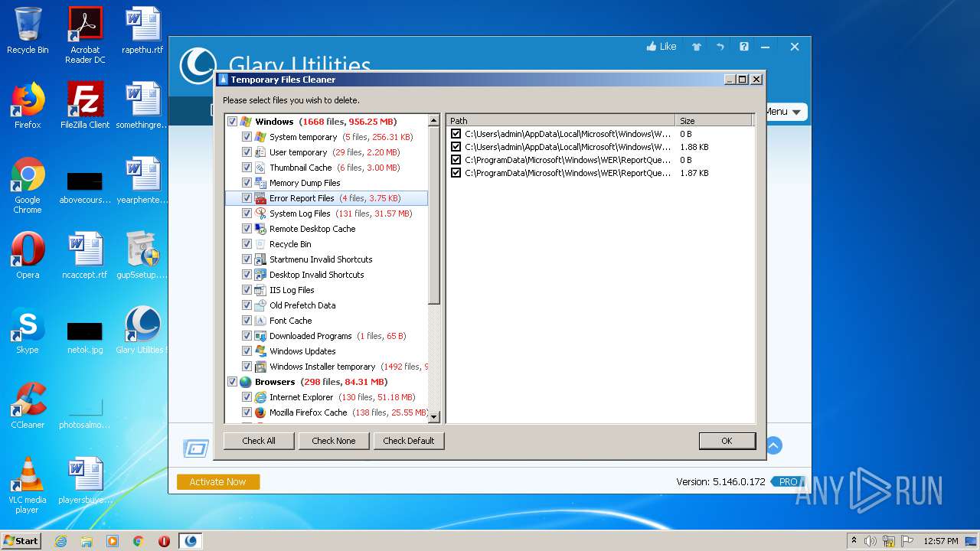
Task: Click the taskbar clock 12:57 PM
Action: coord(940,541)
